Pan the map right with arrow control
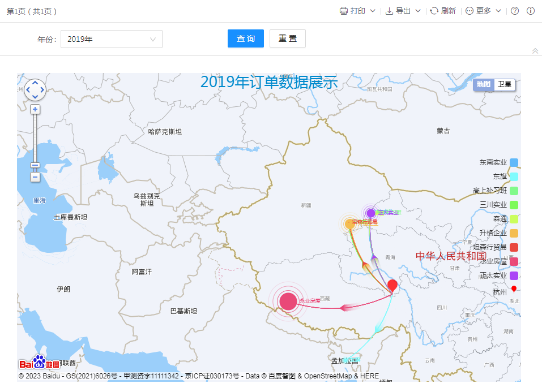 point(42,90)
